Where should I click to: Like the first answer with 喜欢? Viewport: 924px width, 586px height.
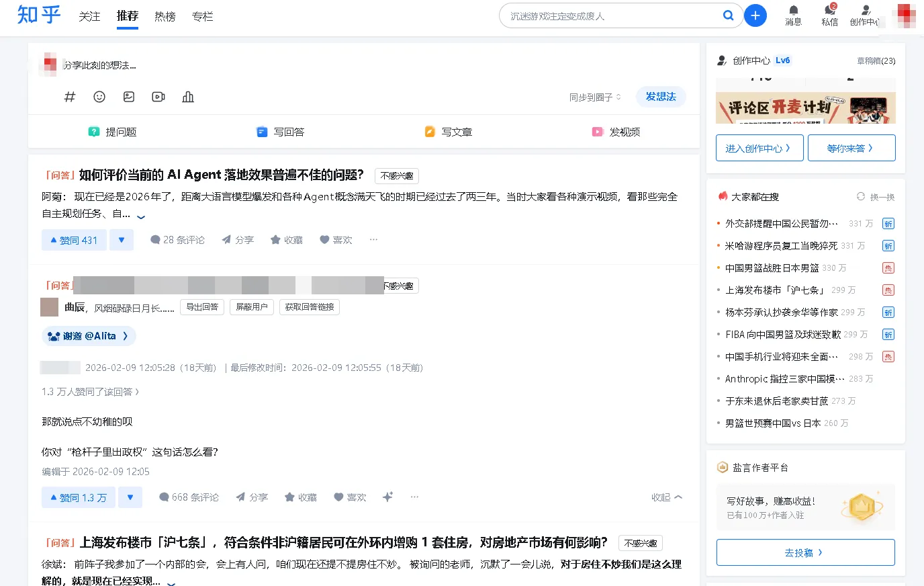tap(335, 240)
